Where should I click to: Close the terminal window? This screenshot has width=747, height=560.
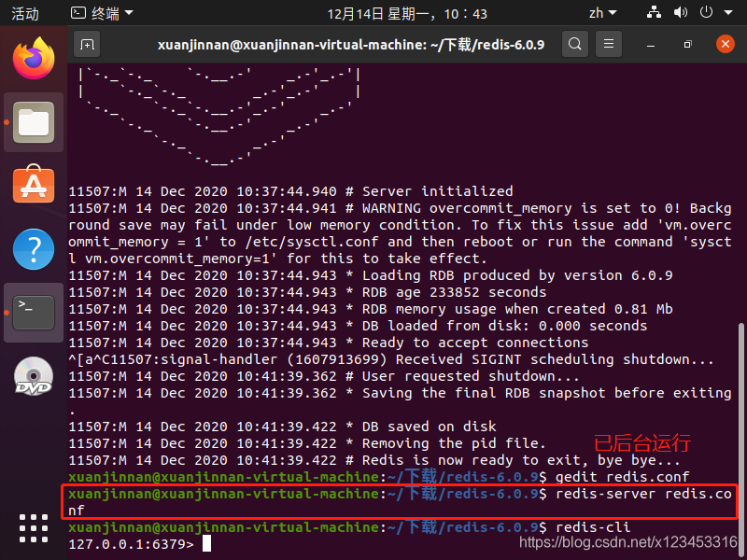[726, 44]
